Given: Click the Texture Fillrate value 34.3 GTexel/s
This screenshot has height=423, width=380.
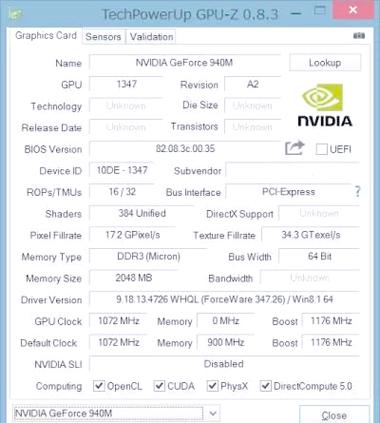Looking at the screenshot, I should tap(311, 235).
